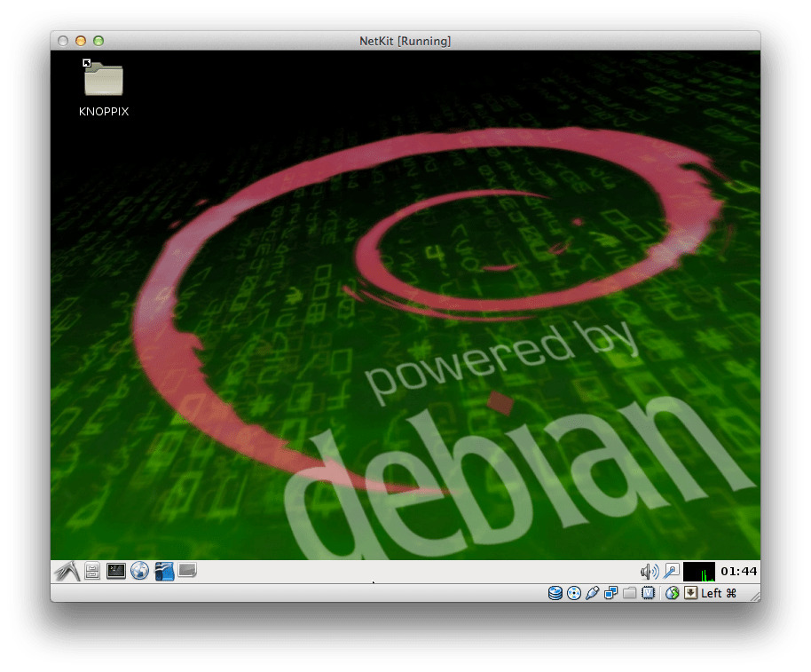This screenshot has height=672, width=811.
Task: Click the window resize grip corner
Action: 754,597
